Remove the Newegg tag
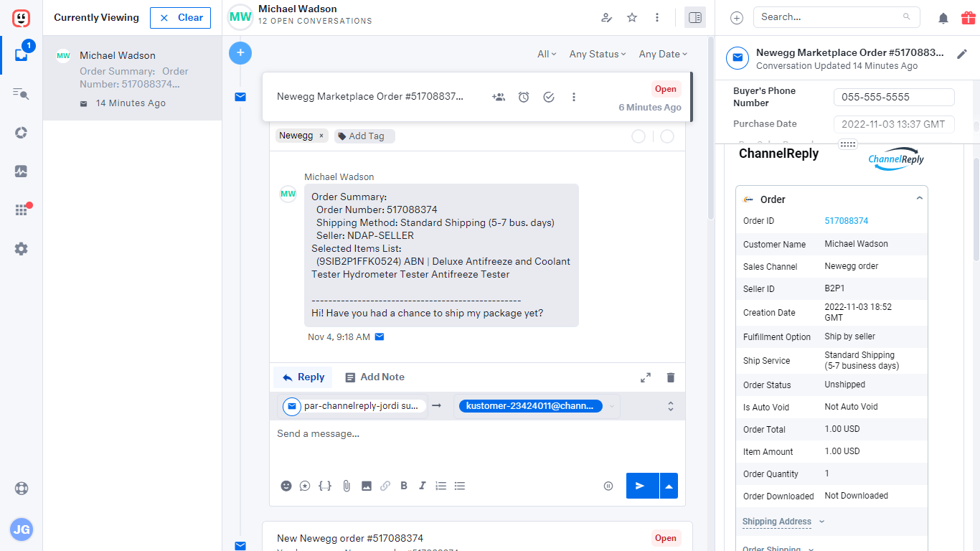The width and height of the screenshot is (980, 551). [321, 136]
